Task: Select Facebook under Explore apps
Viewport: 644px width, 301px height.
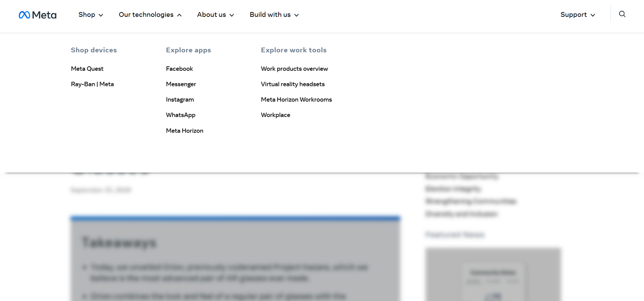Action: coord(179,69)
